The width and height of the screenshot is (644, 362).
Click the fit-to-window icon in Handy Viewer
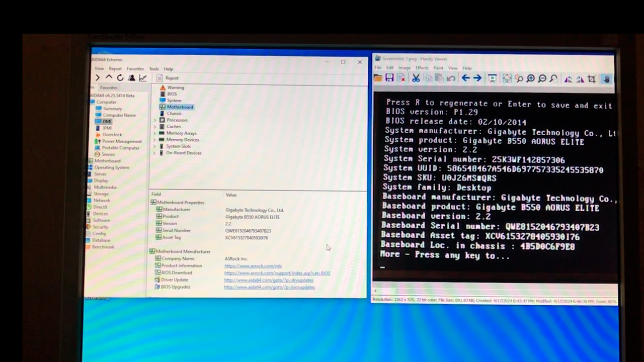[507, 78]
